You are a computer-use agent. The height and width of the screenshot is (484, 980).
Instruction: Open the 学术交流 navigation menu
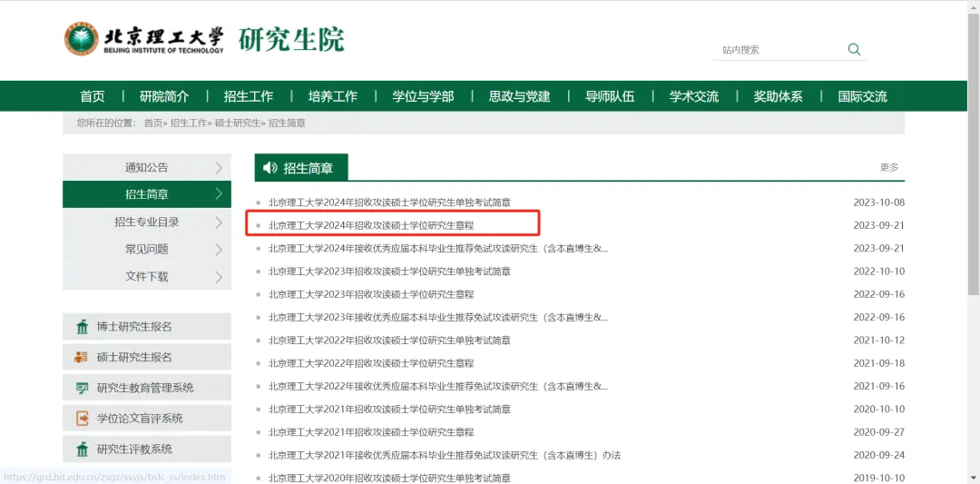pos(694,96)
